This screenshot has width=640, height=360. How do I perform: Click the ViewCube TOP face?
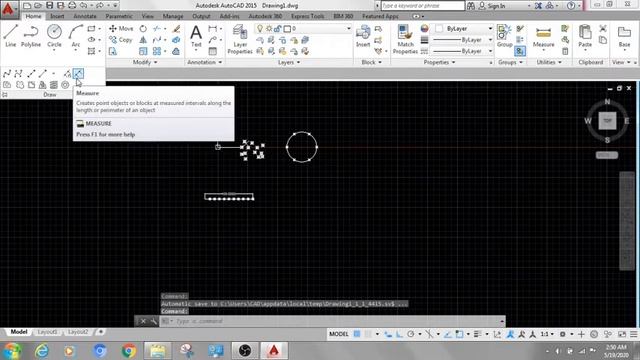607,121
